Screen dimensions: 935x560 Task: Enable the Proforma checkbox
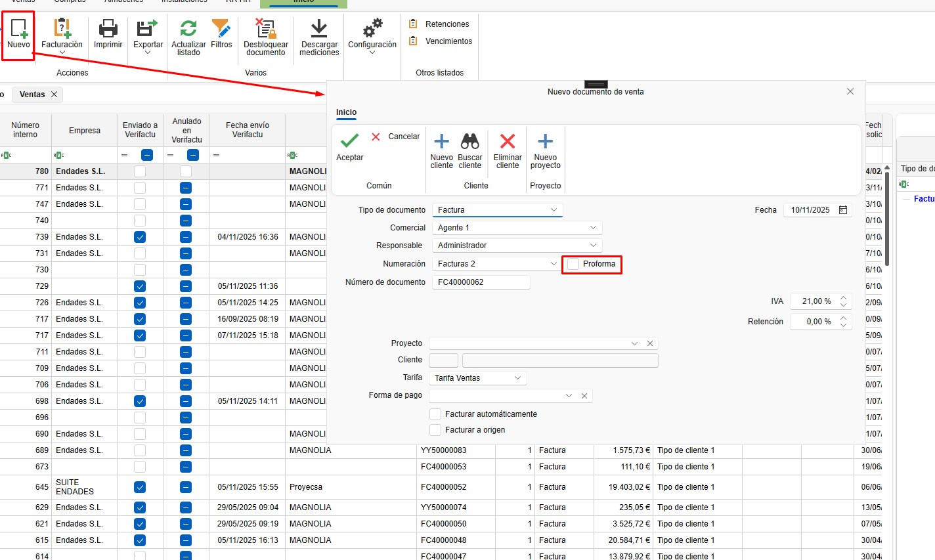point(573,264)
